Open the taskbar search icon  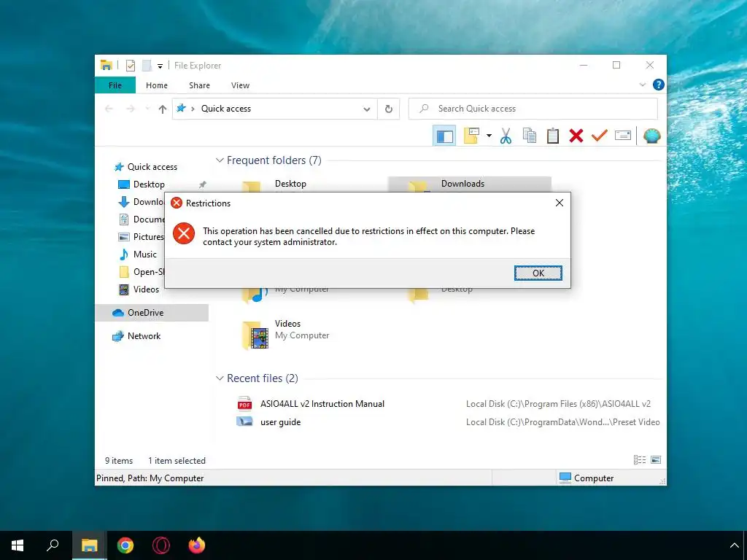point(53,545)
